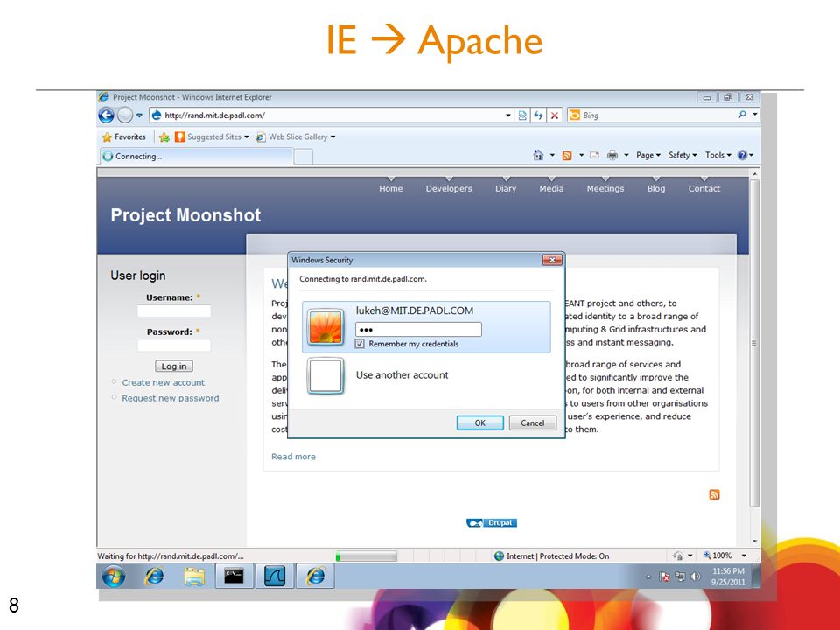Screen dimensions: 840x630
Task: Open the Developers navigation item
Action: [449, 189]
